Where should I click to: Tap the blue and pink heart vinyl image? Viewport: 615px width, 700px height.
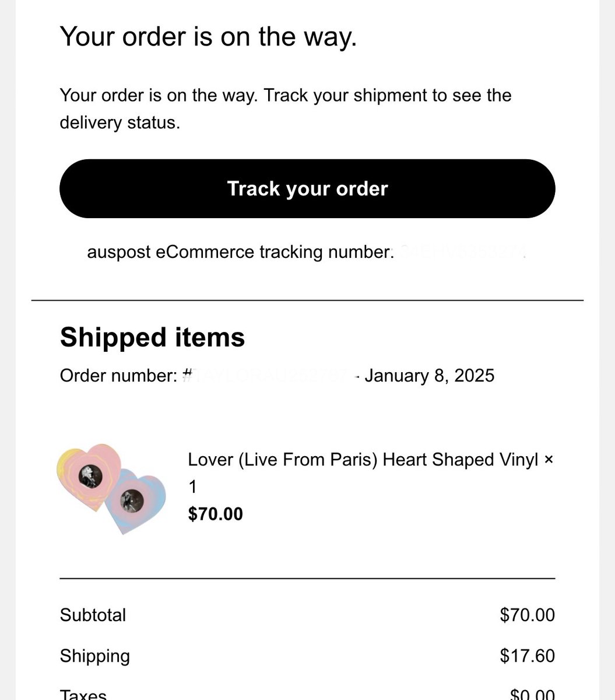135,501
